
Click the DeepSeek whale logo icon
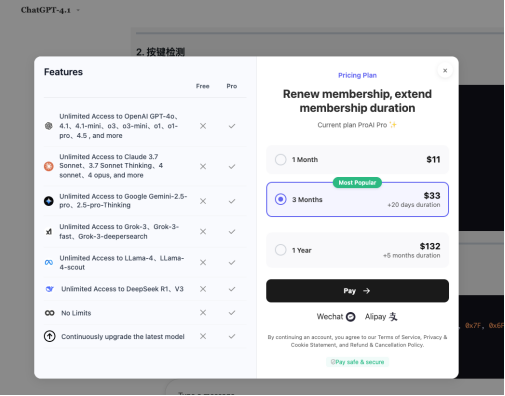(x=50, y=289)
